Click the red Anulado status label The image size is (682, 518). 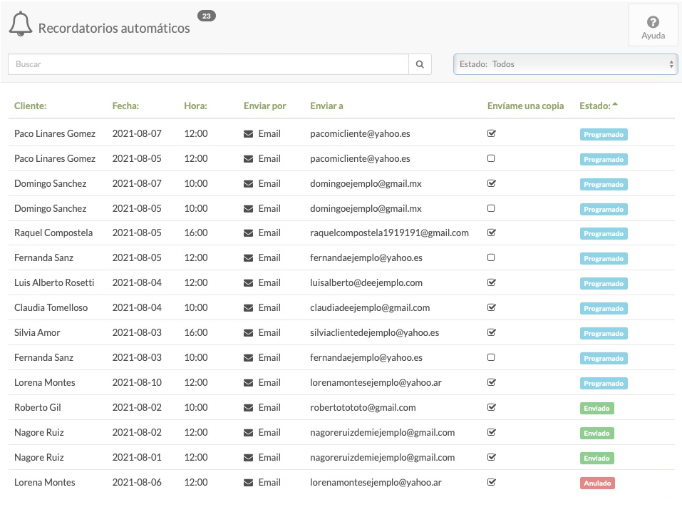coord(597,483)
